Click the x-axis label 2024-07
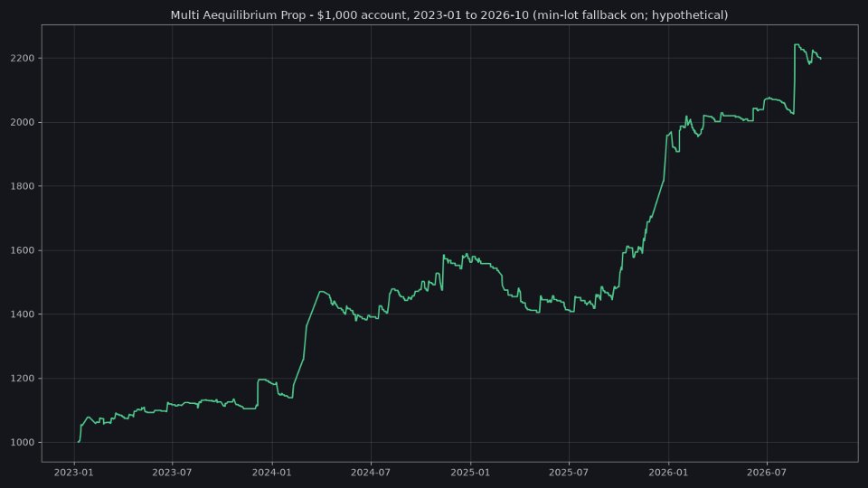This screenshot has width=868, height=488. coord(371,473)
